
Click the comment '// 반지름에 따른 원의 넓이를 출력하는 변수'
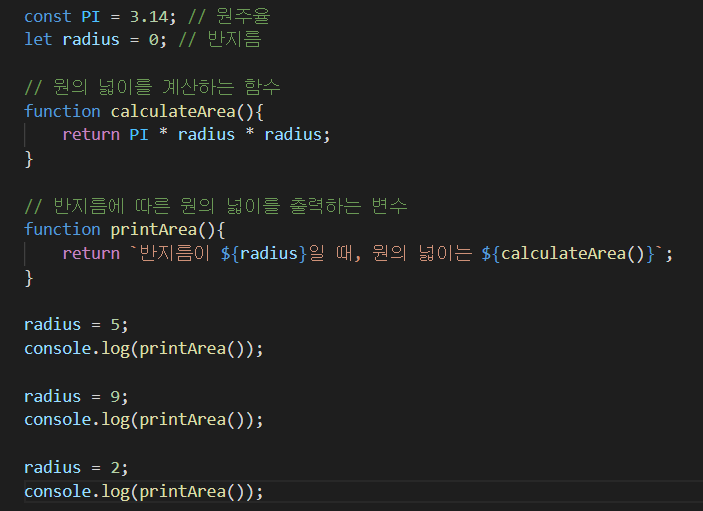click(216, 206)
